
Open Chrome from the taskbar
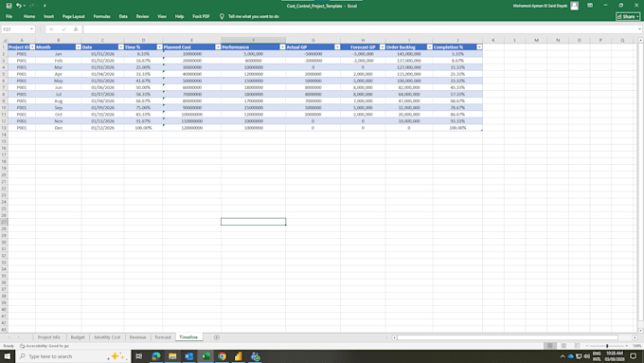[x=222, y=356]
